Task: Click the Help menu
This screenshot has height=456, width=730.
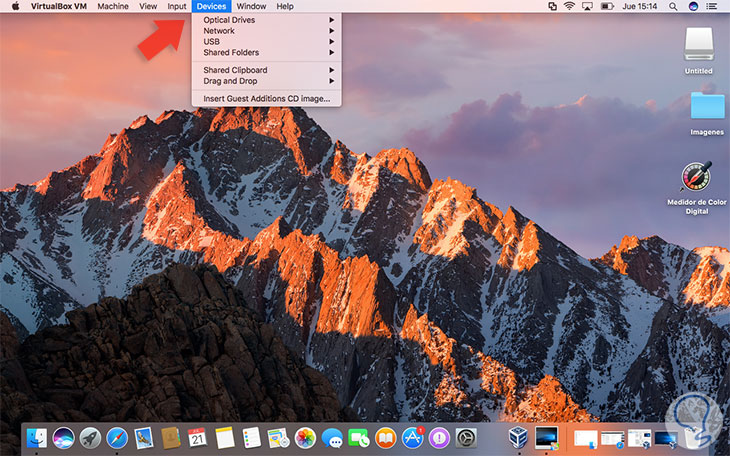Action: coord(285,6)
